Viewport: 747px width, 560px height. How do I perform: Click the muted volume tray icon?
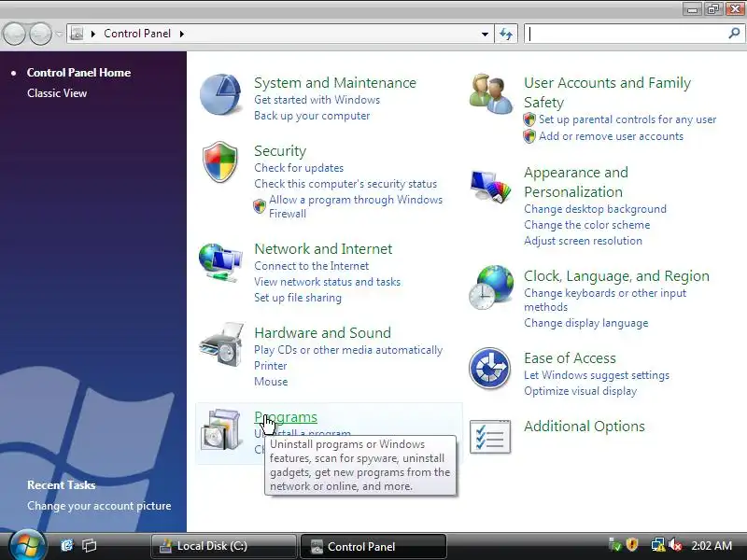pyautogui.click(x=675, y=545)
